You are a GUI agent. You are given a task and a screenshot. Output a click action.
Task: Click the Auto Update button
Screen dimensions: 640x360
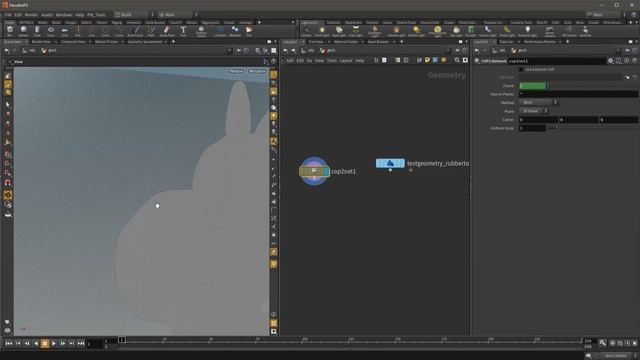click(616, 356)
